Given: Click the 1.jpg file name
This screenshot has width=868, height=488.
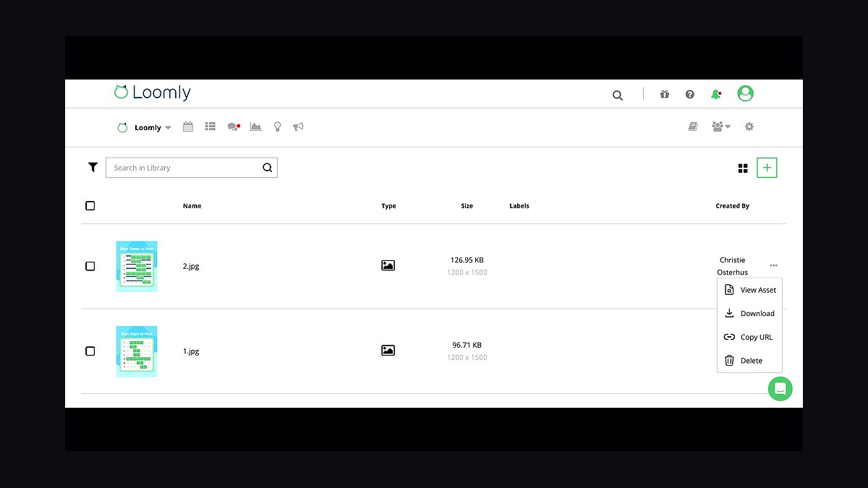Looking at the screenshot, I should pos(191,351).
